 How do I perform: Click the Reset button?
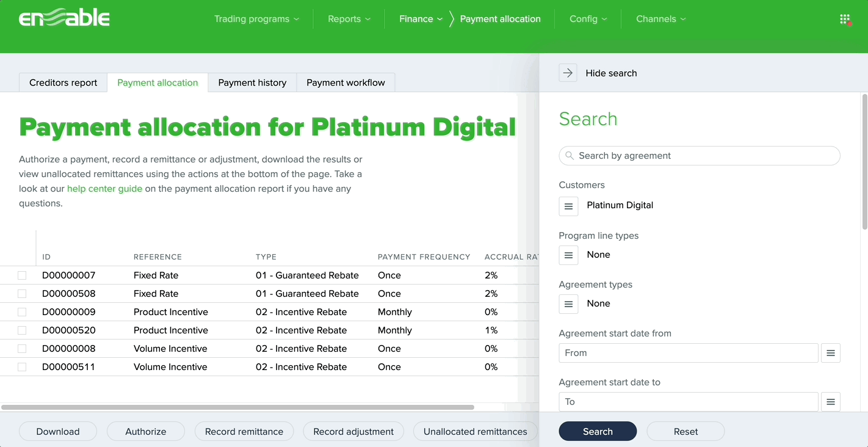click(x=685, y=431)
